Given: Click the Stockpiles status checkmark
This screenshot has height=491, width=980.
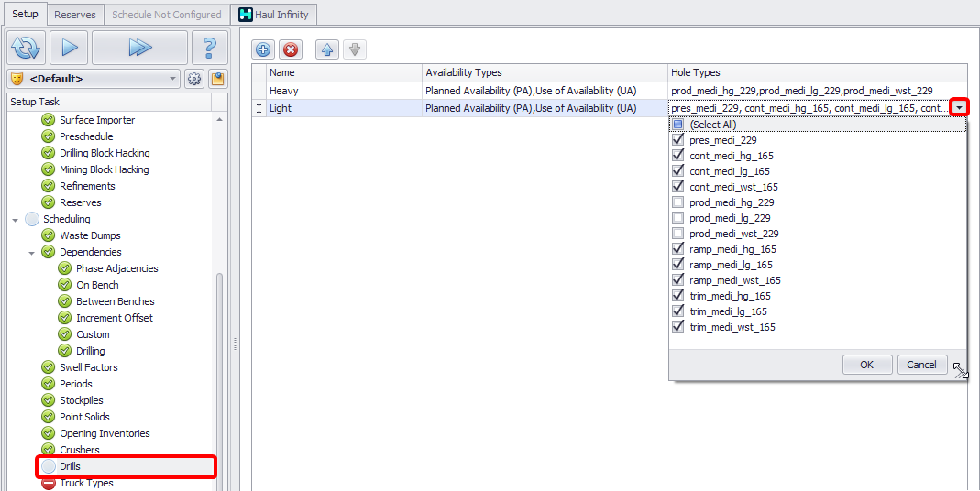Looking at the screenshot, I should click(x=48, y=400).
